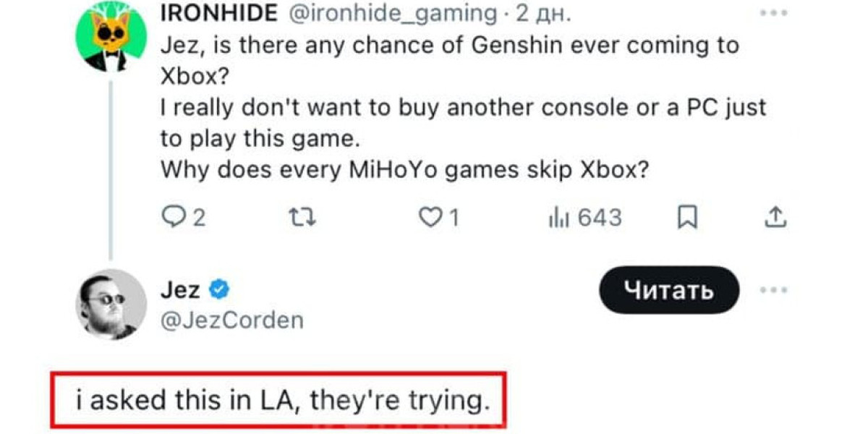The image size is (868, 434).
Task: Click the reply speech bubble icon
Action: [171, 217]
